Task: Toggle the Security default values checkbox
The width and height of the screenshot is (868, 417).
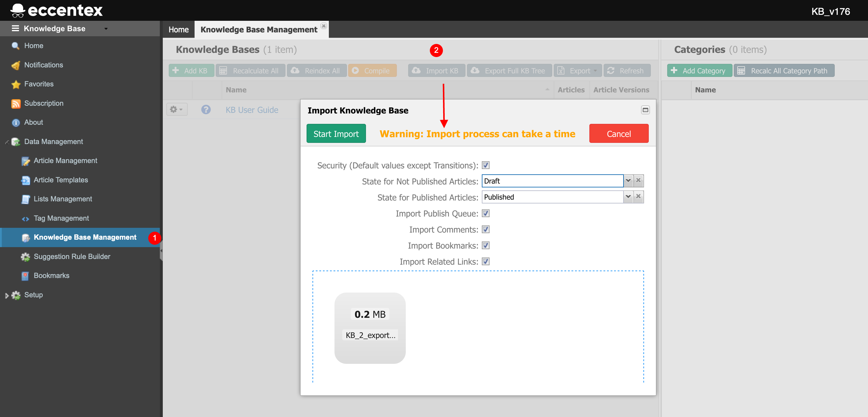Action: [485, 165]
